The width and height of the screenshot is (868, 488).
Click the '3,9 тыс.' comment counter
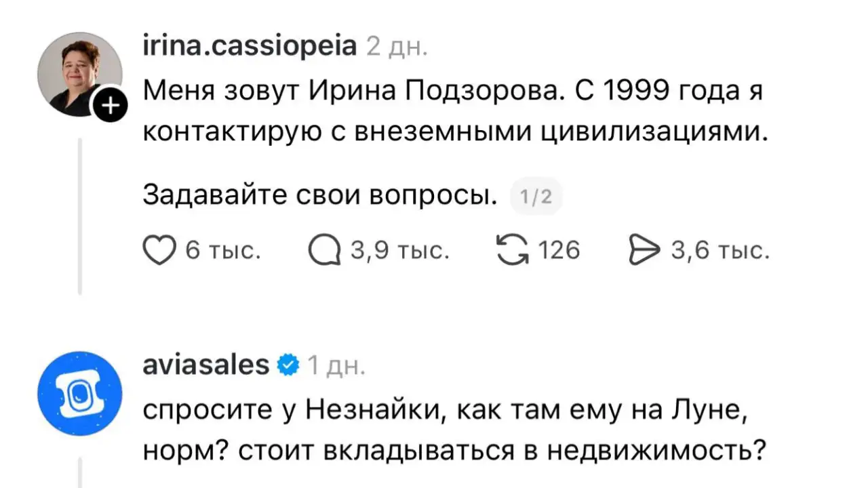pos(398,250)
